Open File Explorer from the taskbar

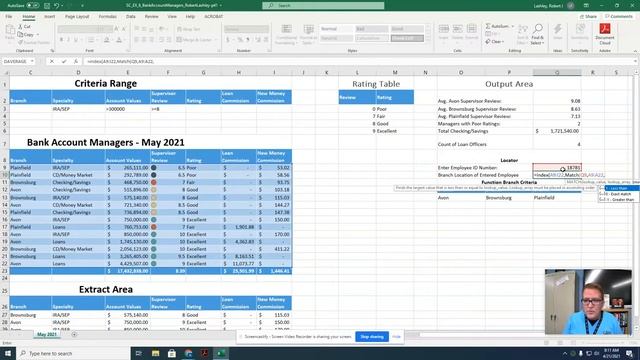156,353
